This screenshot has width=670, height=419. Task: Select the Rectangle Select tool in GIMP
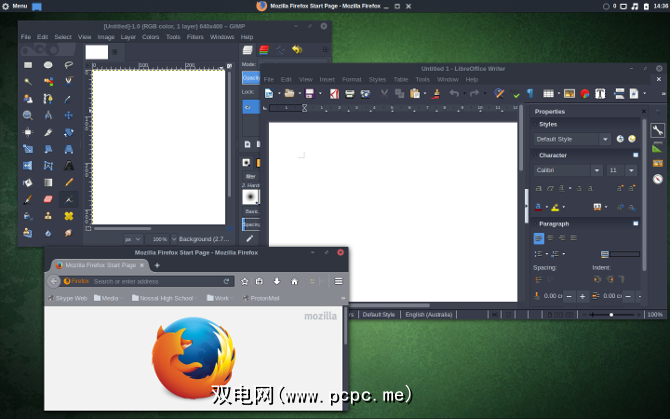pos(27,65)
